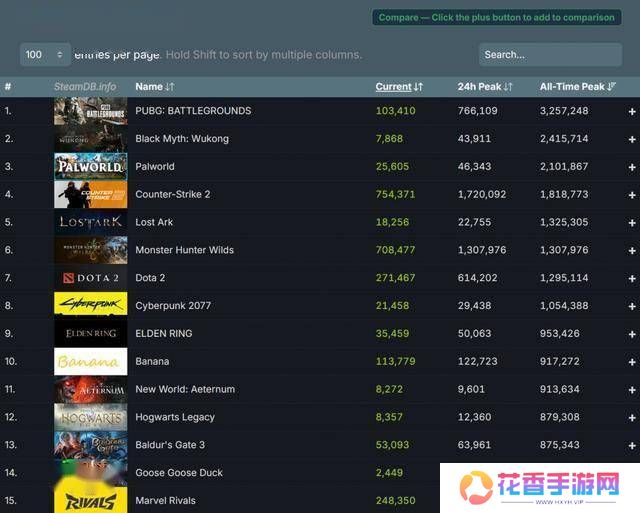Add Black Myth: Wukong to comparison
640x513 pixels.
pyautogui.click(x=631, y=139)
